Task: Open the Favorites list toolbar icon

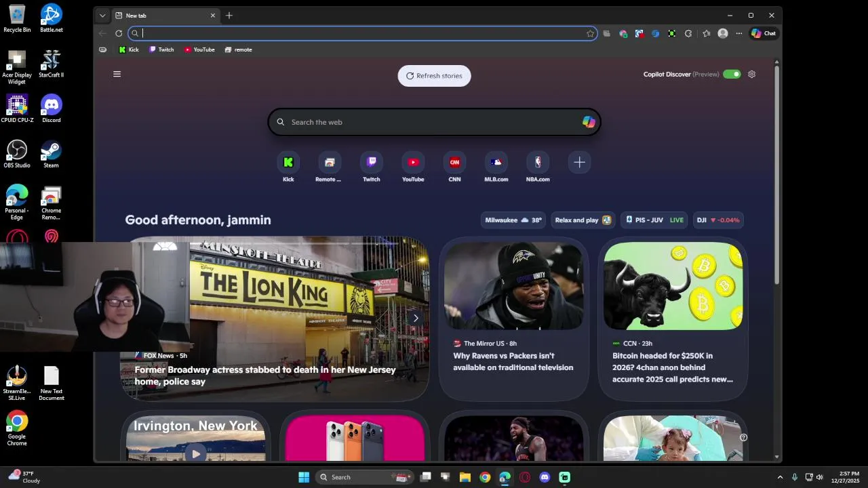Action: tap(706, 33)
